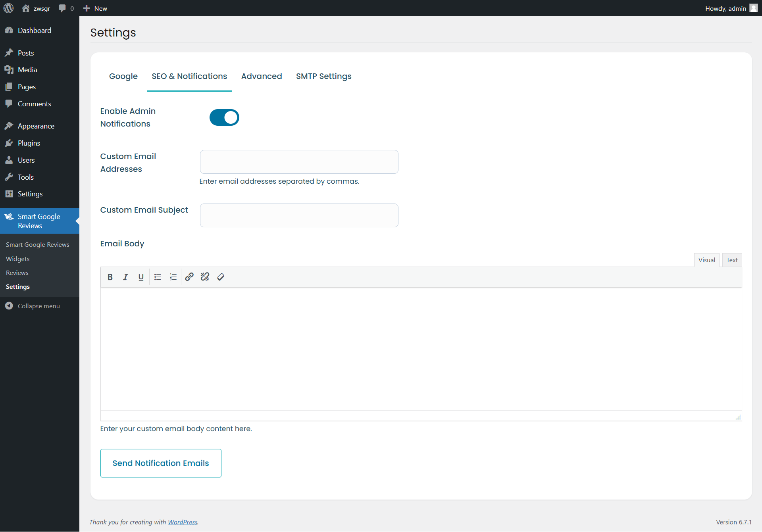The height and width of the screenshot is (532, 762).
Task: Click the Custom Email Addresses field
Action: coord(299,162)
